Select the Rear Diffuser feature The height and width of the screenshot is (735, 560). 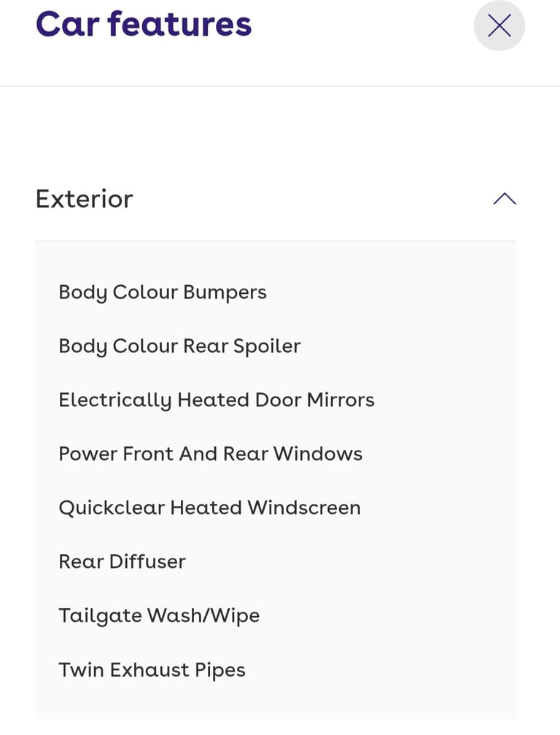[122, 562]
